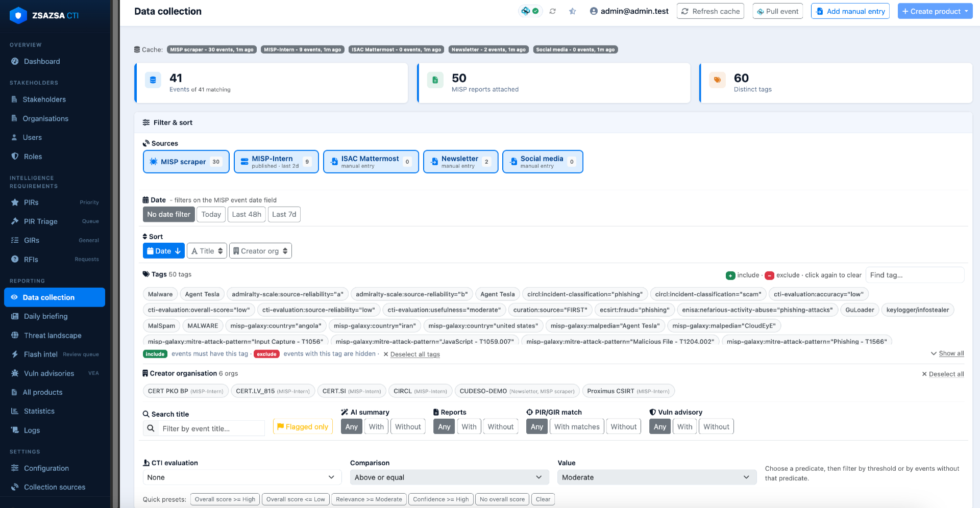Click the refresh arrows icon in header
Image resolution: width=980 pixels, height=508 pixels.
tap(552, 11)
